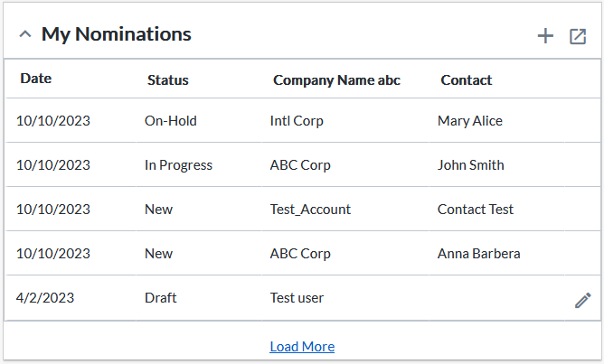Sort by the Date column header
The height and width of the screenshot is (364, 604).
click(36, 79)
